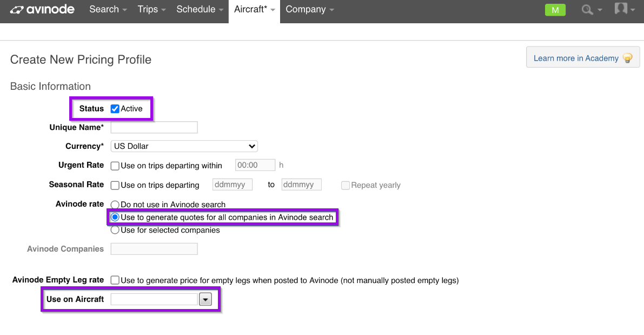The width and height of the screenshot is (644, 335).
Task: Click the green M badge in the navbar
Action: coord(555,9)
